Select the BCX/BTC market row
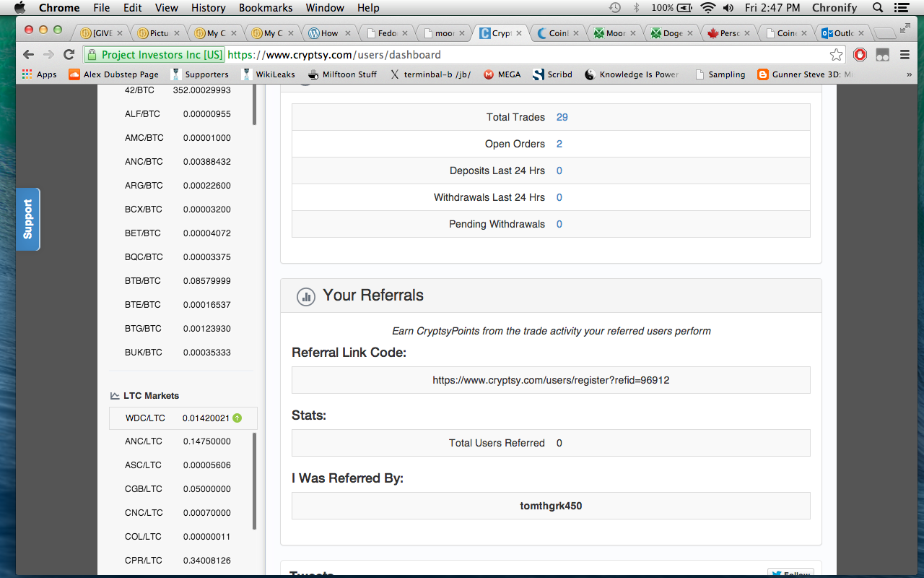This screenshot has width=924, height=578. [x=178, y=210]
